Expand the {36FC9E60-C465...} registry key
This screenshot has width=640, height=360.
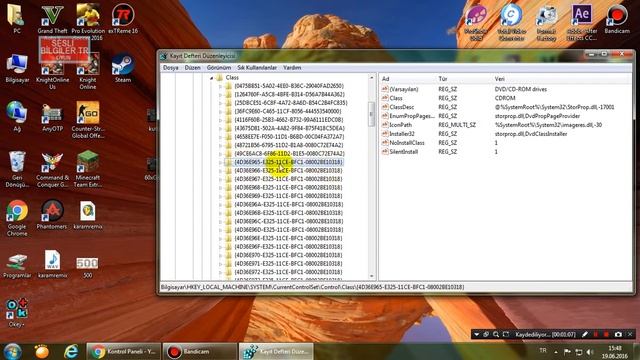(220, 111)
